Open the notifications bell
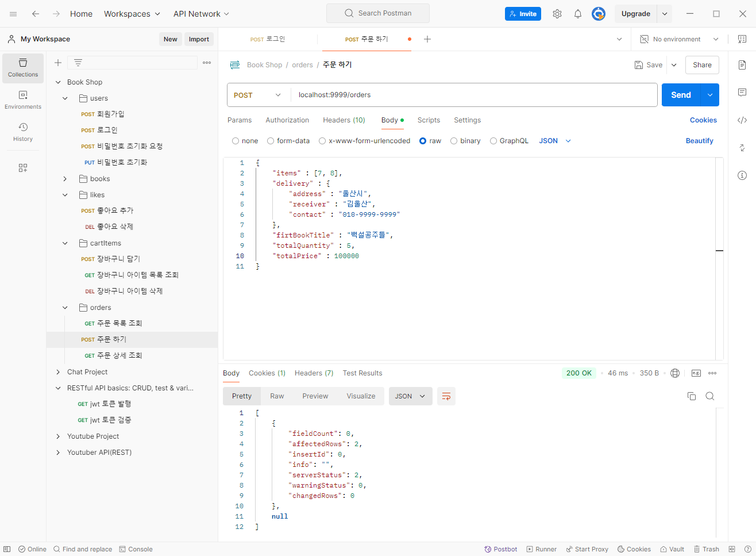Screen dimensions: 756x556 578,14
